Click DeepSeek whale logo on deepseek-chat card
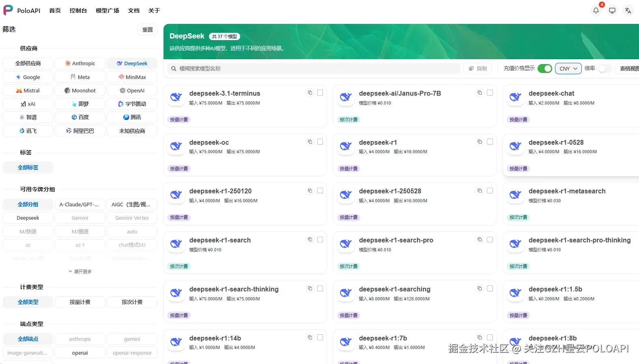The width and height of the screenshot is (639, 364). click(515, 97)
